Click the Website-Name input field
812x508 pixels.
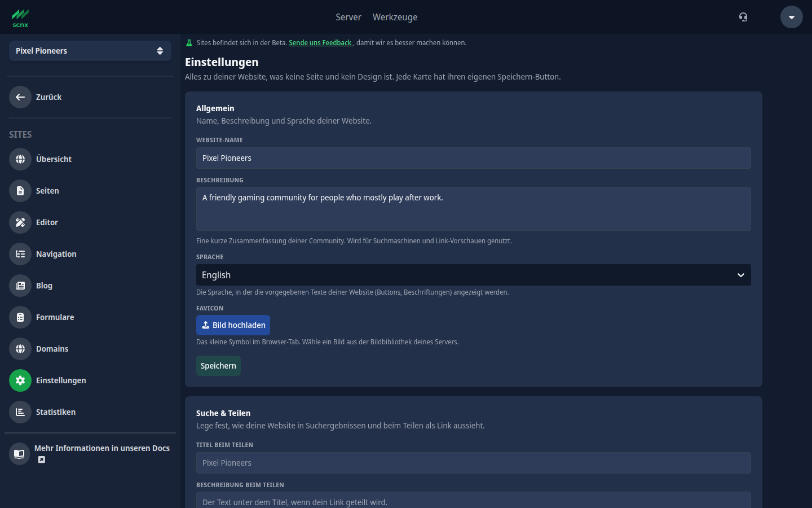474,158
